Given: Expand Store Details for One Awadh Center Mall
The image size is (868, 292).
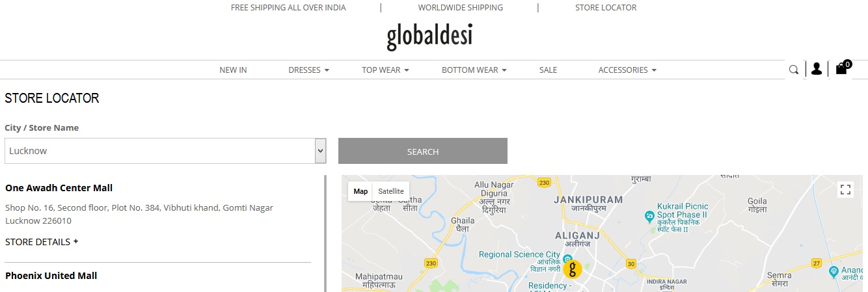Looking at the screenshot, I should 42,242.
